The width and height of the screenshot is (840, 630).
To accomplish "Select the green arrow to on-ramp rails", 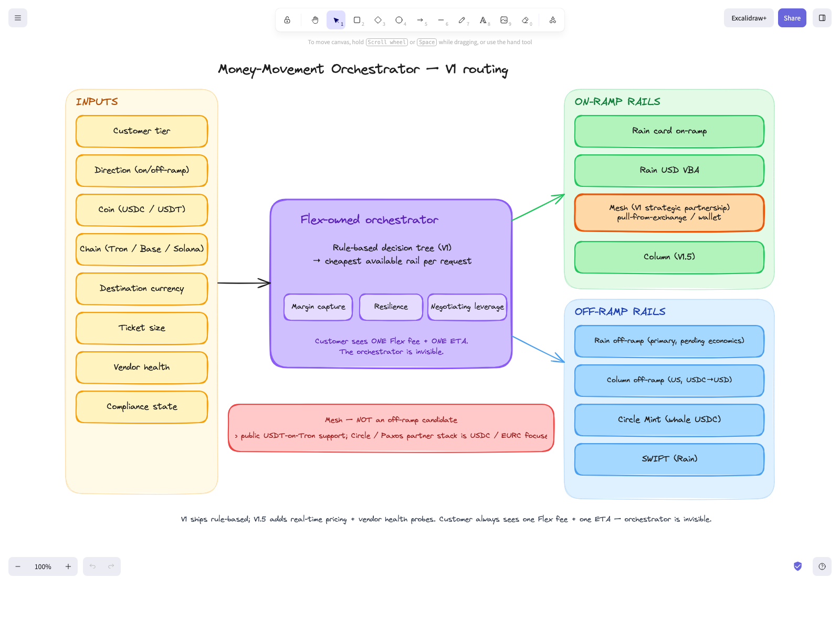I will [538, 207].
